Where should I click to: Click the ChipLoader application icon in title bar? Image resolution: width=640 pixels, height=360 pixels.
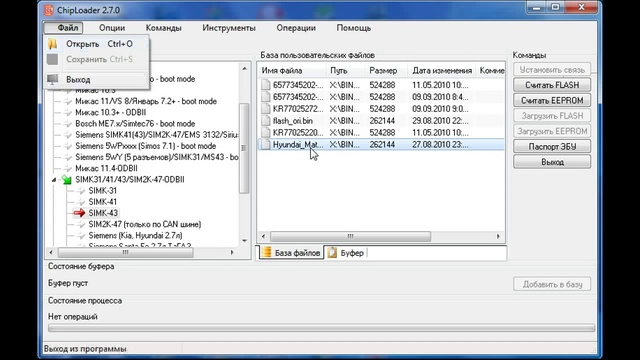click(x=49, y=10)
